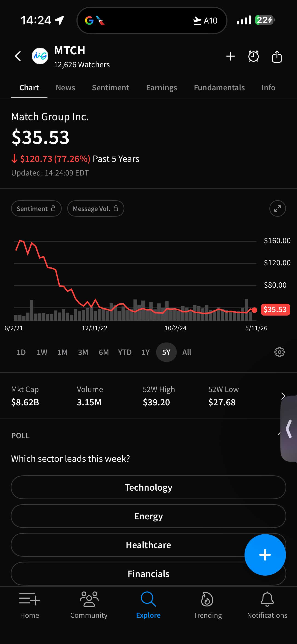Tap the back arrow beside MTCH
The height and width of the screenshot is (644, 297).
18,56
